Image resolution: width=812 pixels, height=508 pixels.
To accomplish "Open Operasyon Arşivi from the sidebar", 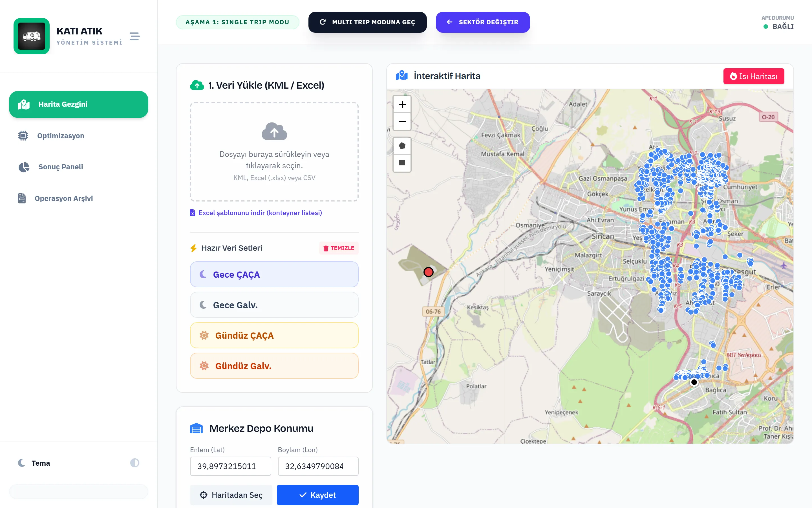I will [78, 198].
